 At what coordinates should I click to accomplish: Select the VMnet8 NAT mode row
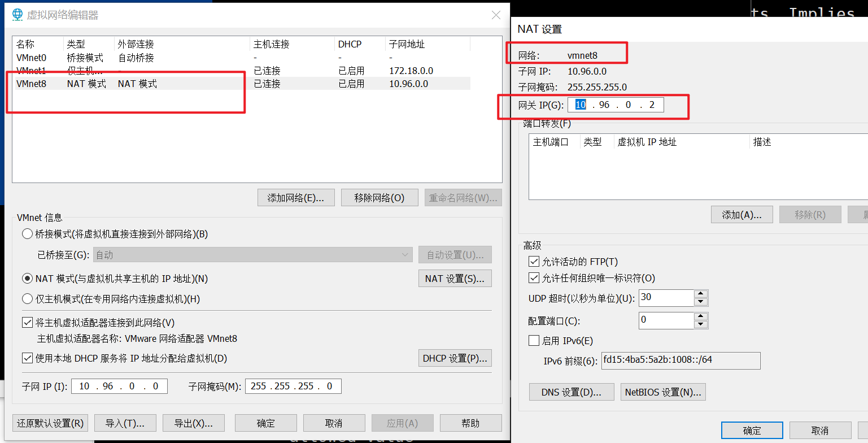(x=32, y=84)
